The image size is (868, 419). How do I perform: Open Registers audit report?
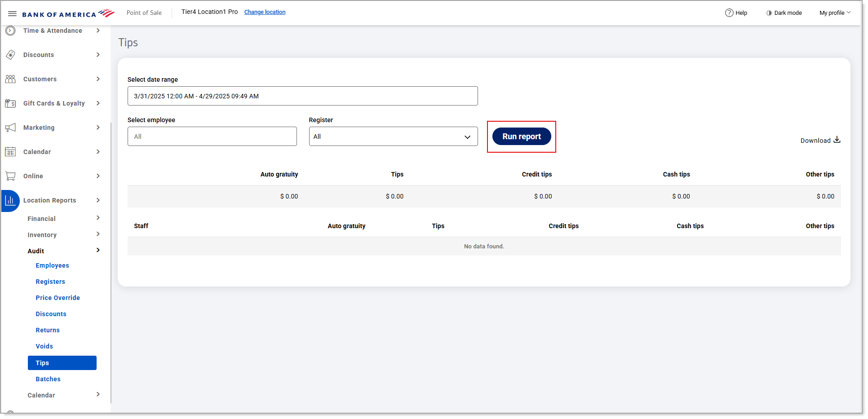click(x=50, y=282)
